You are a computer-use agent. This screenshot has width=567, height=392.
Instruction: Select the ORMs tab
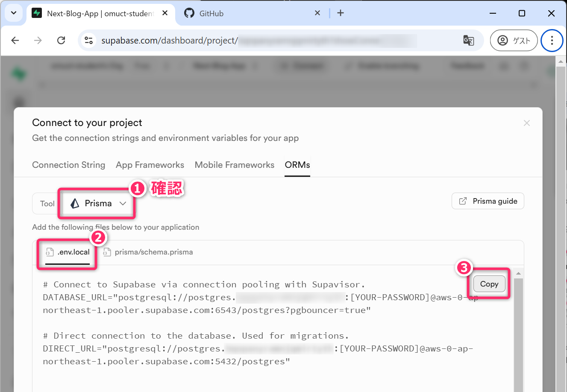tap(297, 165)
